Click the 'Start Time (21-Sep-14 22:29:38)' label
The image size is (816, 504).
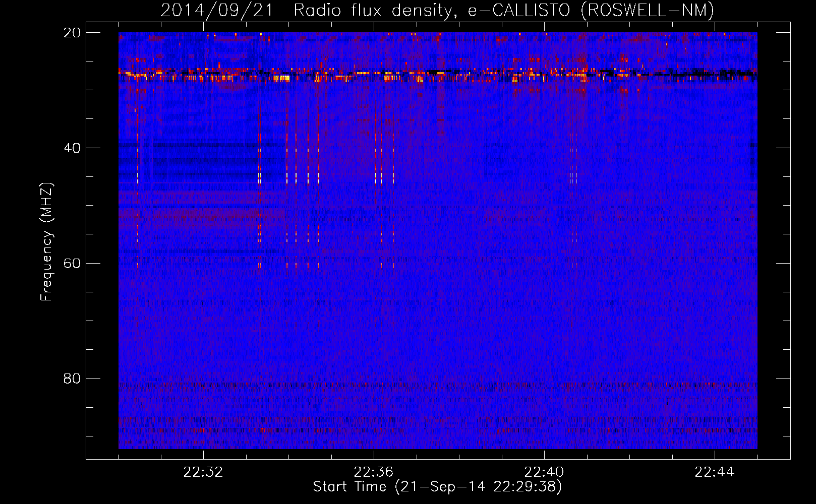tap(437, 487)
